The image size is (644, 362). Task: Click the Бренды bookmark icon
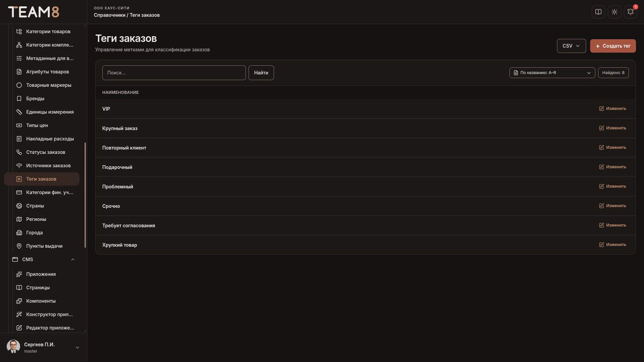click(19, 98)
